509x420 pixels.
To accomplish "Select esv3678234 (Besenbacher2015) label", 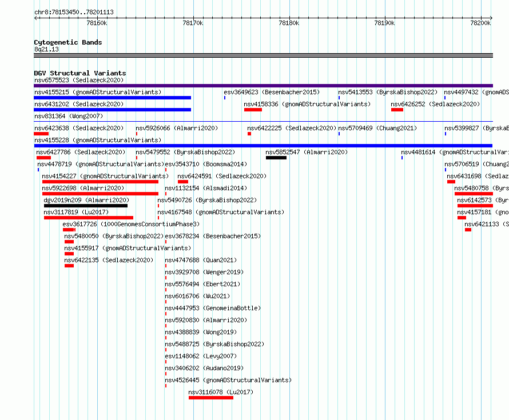I will (213, 236).
